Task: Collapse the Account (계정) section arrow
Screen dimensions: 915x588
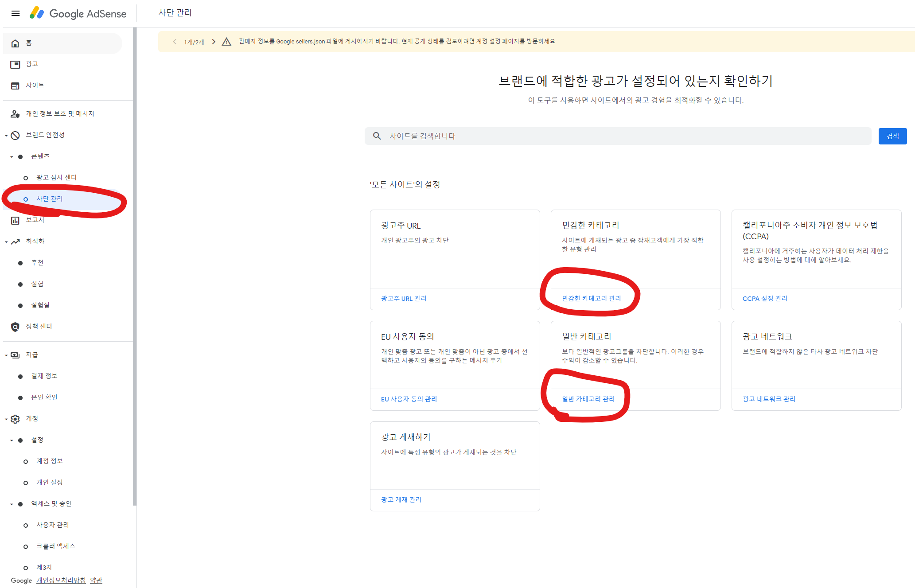Action: tap(6, 419)
